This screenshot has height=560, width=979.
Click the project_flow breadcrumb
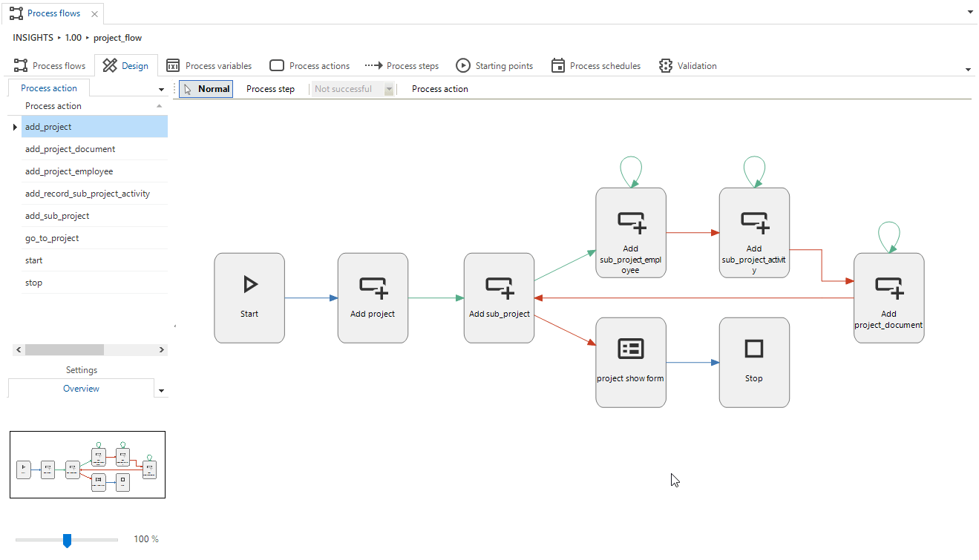point(117,38)
